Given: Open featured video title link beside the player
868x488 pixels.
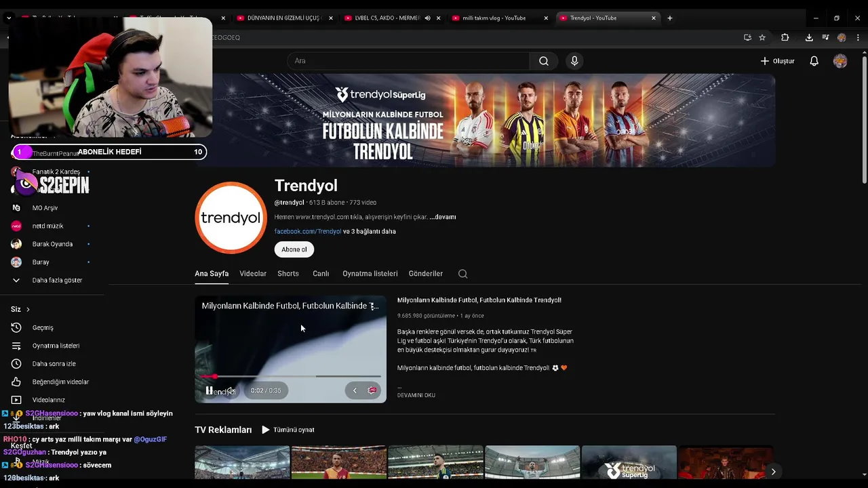Looking at the screenshot, I should coord(479,300).
